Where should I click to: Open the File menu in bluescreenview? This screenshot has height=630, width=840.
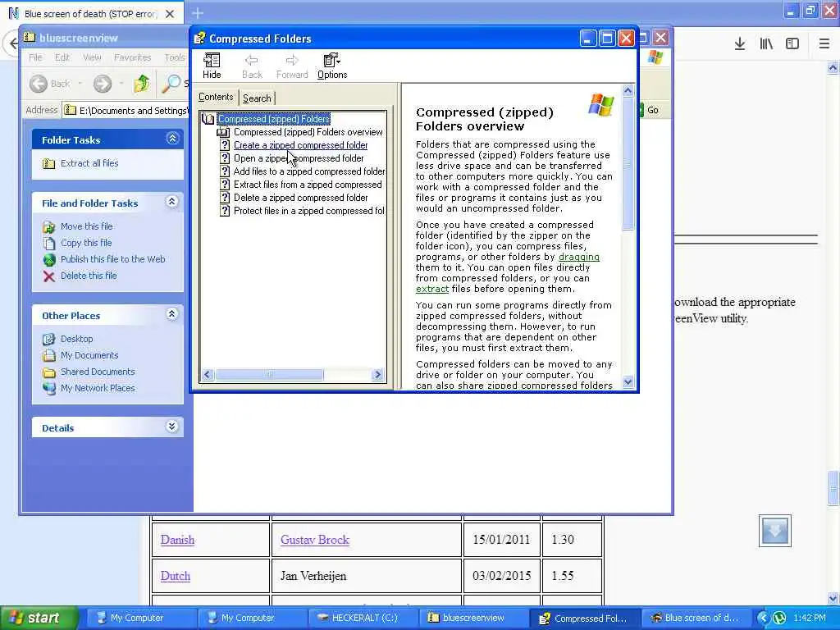35,57
